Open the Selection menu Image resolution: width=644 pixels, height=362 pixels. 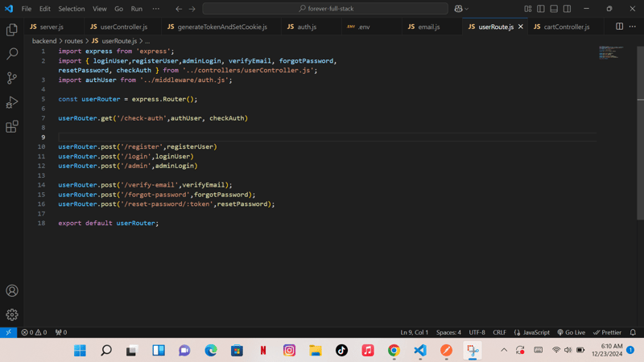[71, 9]
